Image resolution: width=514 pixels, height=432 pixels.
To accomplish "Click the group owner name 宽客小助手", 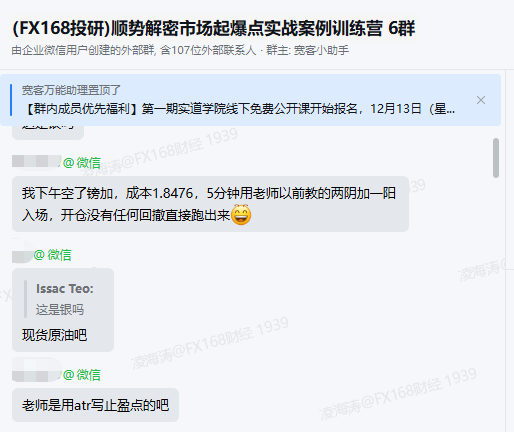I will tap(321, 50).
